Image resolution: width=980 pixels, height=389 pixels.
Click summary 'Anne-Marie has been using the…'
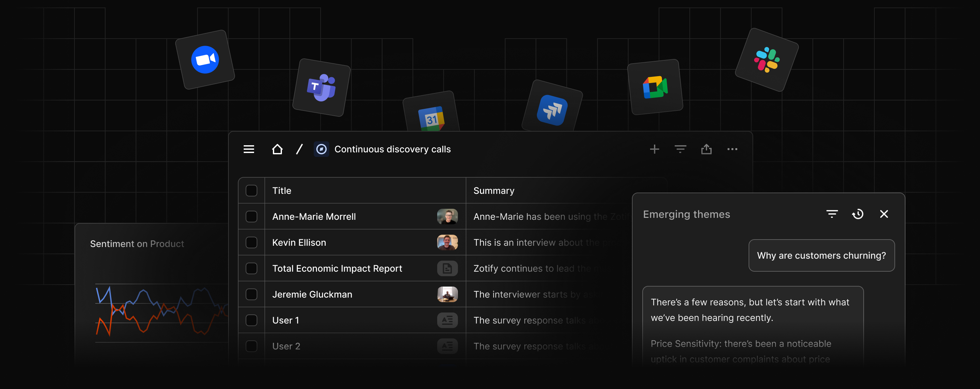click(x=551, y=217)
